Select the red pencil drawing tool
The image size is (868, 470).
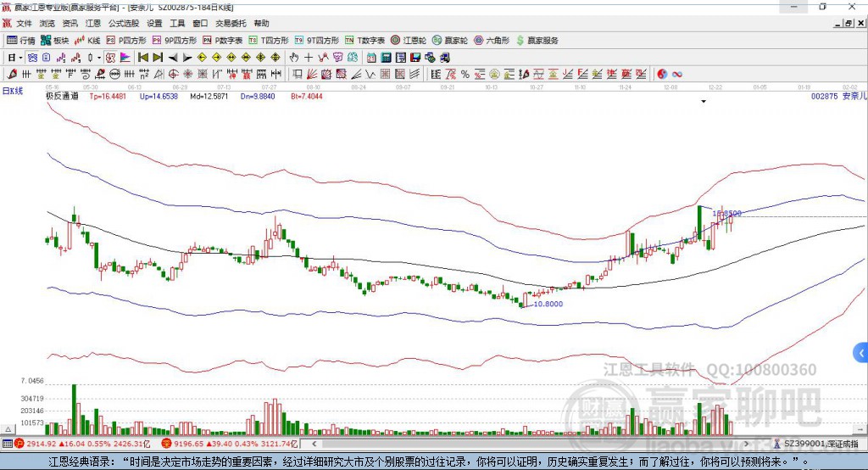(12, 75)
